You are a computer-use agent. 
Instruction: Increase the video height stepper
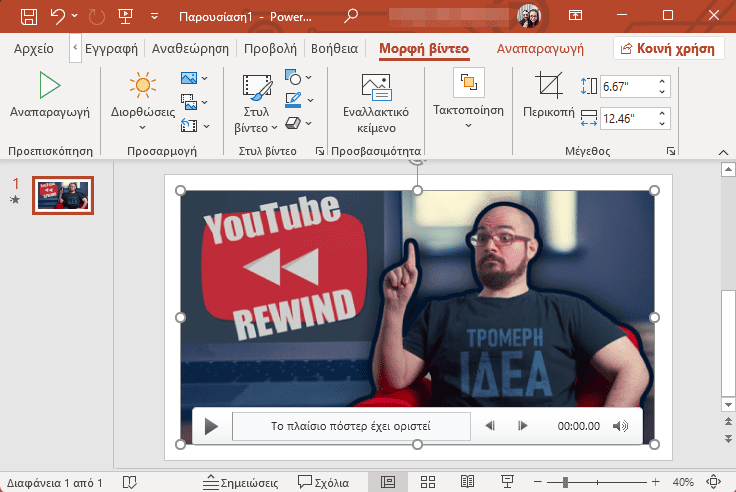(x=662, y=82)
